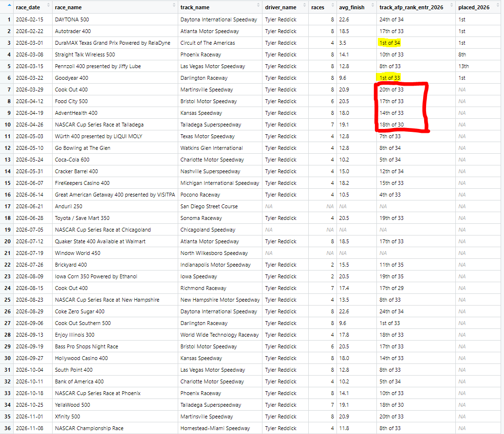Select the 2026-11-08 date cell
Viewport: 504px width, 434px height.
tap(33, 428)
